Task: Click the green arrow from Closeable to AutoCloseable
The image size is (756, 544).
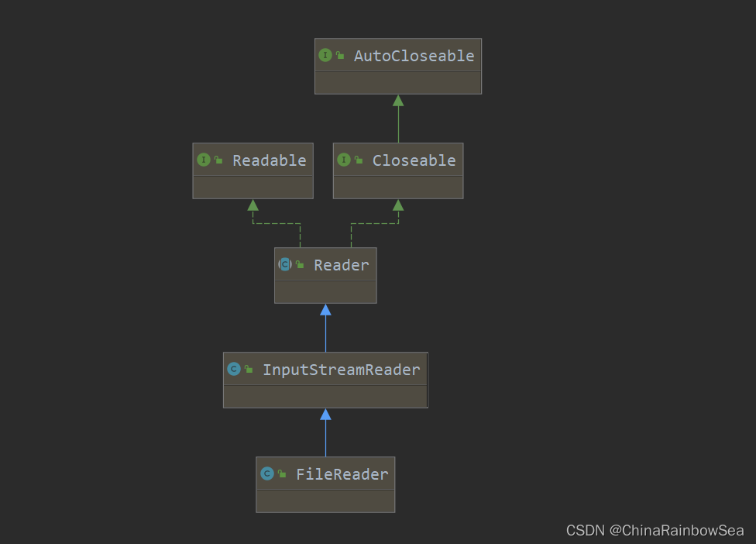Action: click(398, 120)
